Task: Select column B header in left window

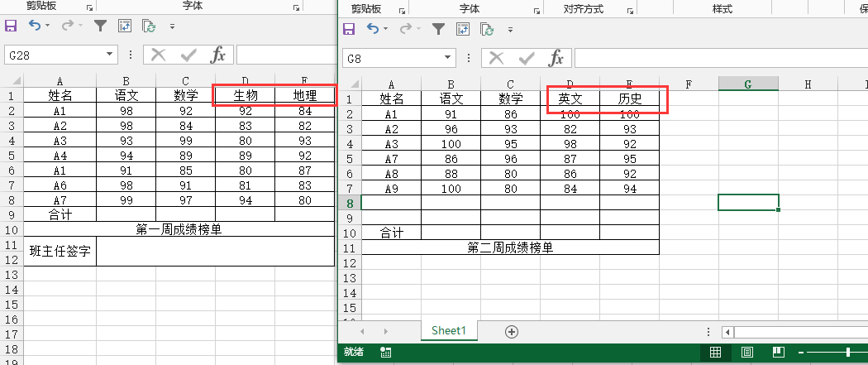Action: click(126, 81)
